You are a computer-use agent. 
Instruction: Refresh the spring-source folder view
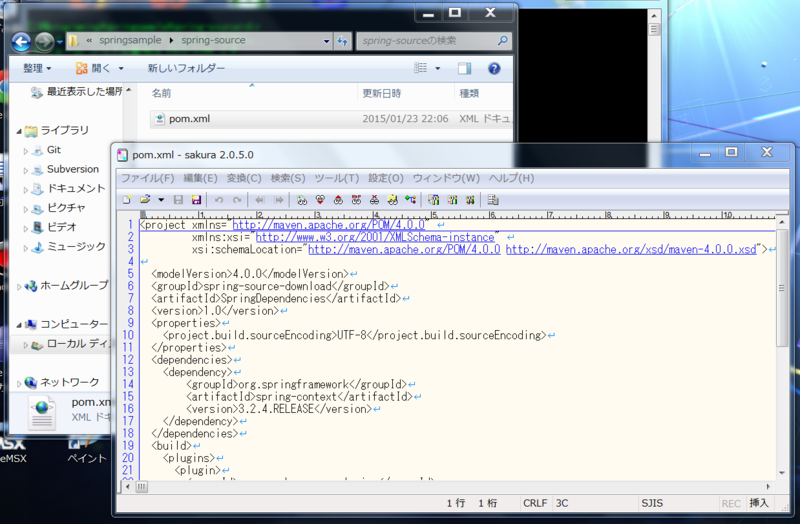[x=342, y=41]
